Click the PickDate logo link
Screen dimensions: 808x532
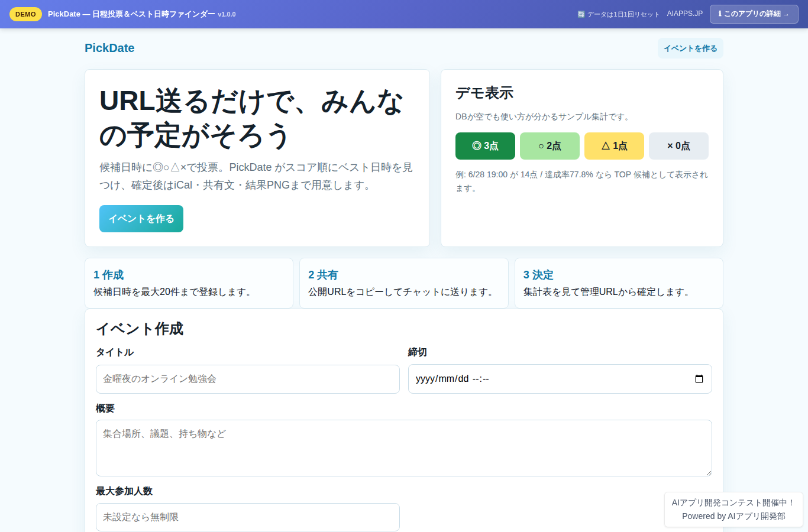click(x=109, y=48)
